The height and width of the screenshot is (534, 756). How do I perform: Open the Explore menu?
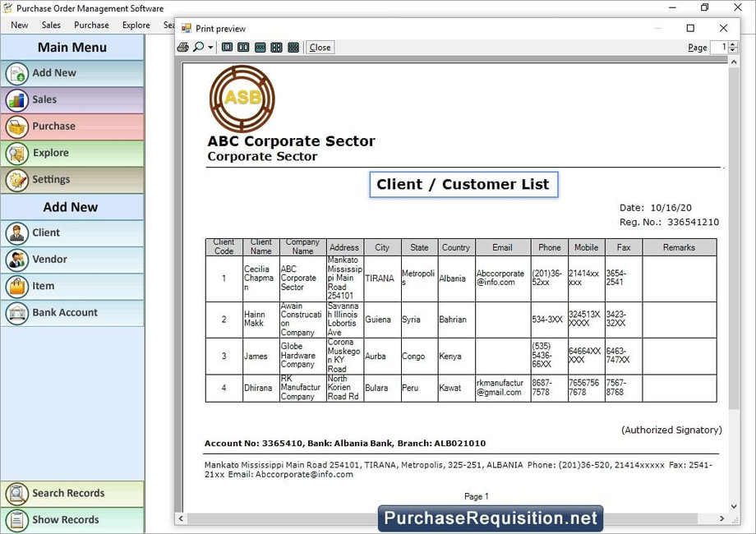136,25
